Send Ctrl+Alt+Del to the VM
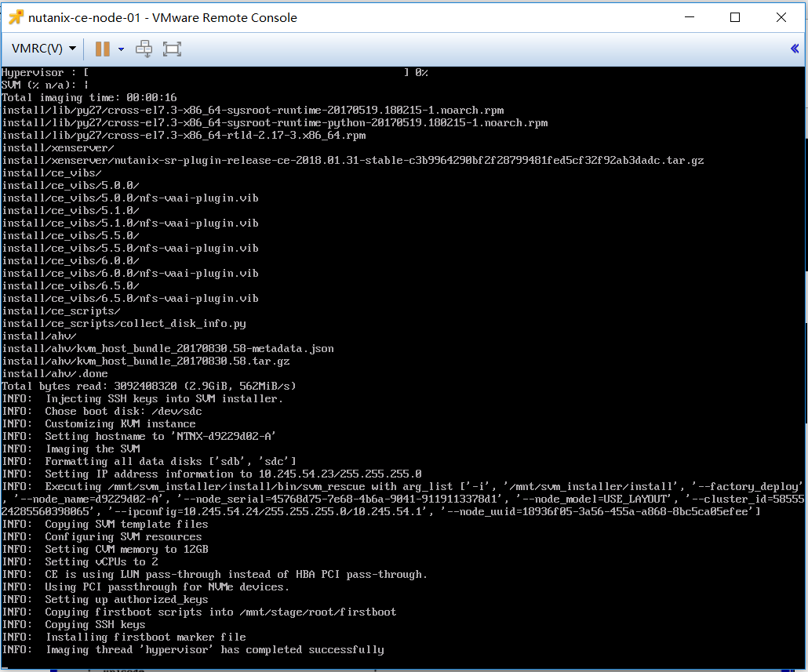Screen dimensions: 808x672 (144, 49)
